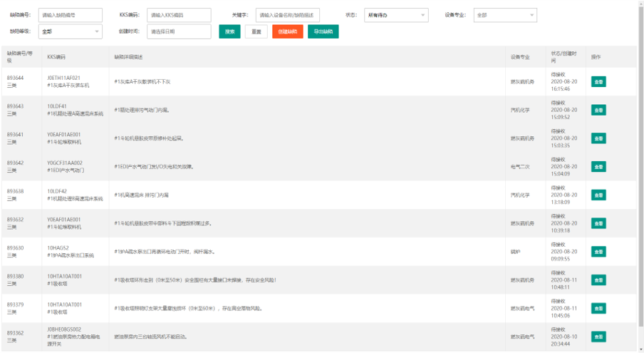Click the KKS编码 input field
Image resolution: width=644 pixels, height=353 pixels.
point(179,15)
